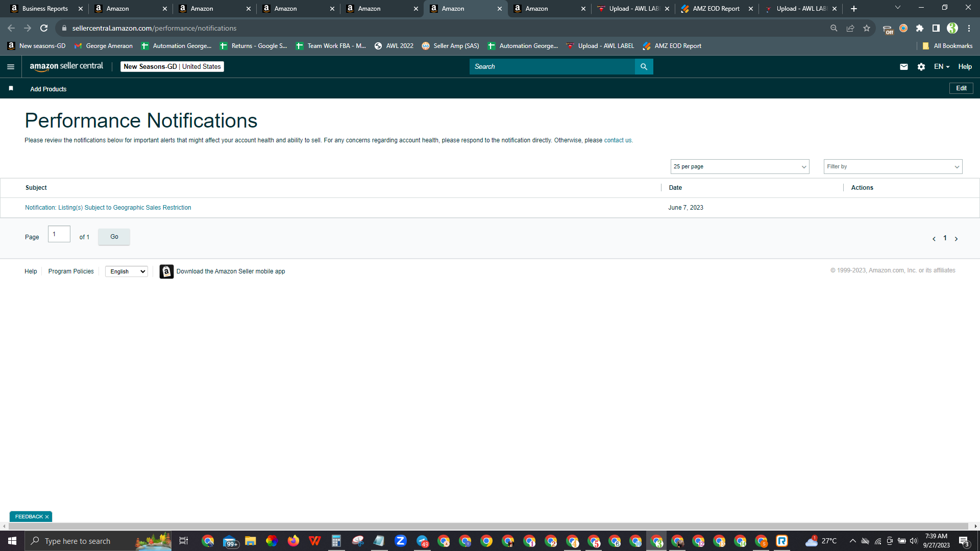Click the search magnifier button

(644, 67)
